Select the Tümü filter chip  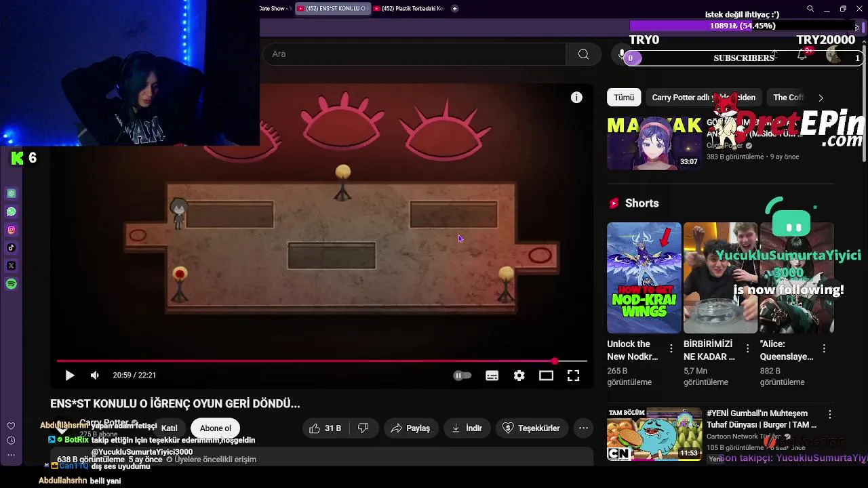tap(624, 98)
